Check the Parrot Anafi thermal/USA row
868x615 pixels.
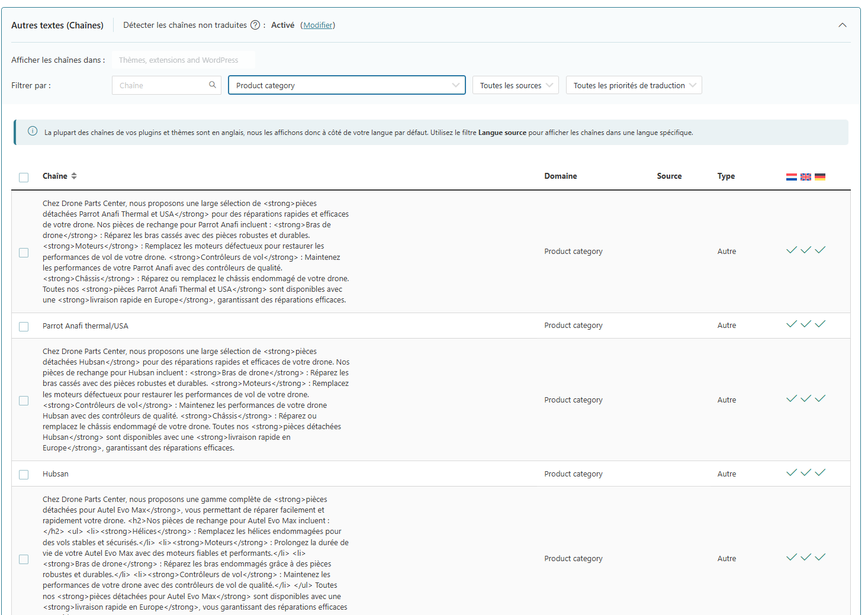[x=24, y=327]
